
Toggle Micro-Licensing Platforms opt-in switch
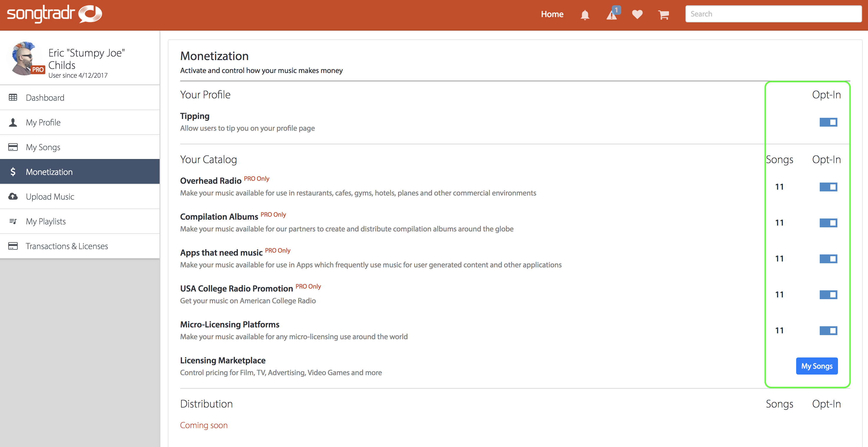pos(828,330)
